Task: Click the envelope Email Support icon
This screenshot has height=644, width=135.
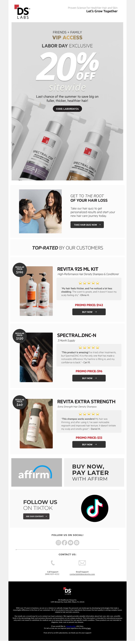Action: point(82,563)
